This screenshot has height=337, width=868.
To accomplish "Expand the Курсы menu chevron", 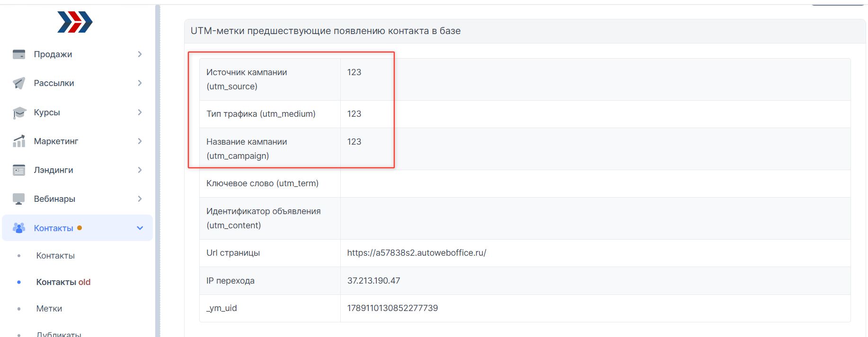I will point(140,112).
